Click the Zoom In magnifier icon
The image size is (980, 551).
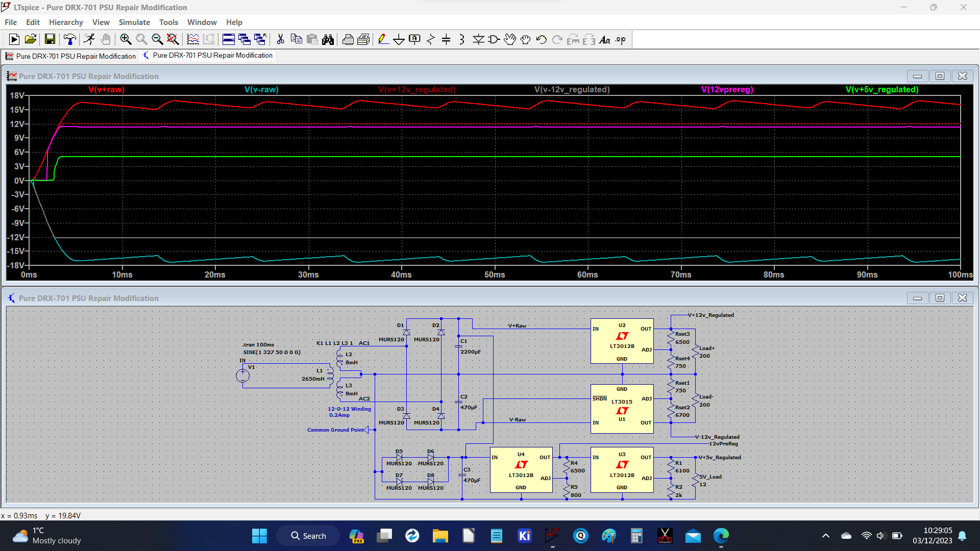[x=126, y=39]
